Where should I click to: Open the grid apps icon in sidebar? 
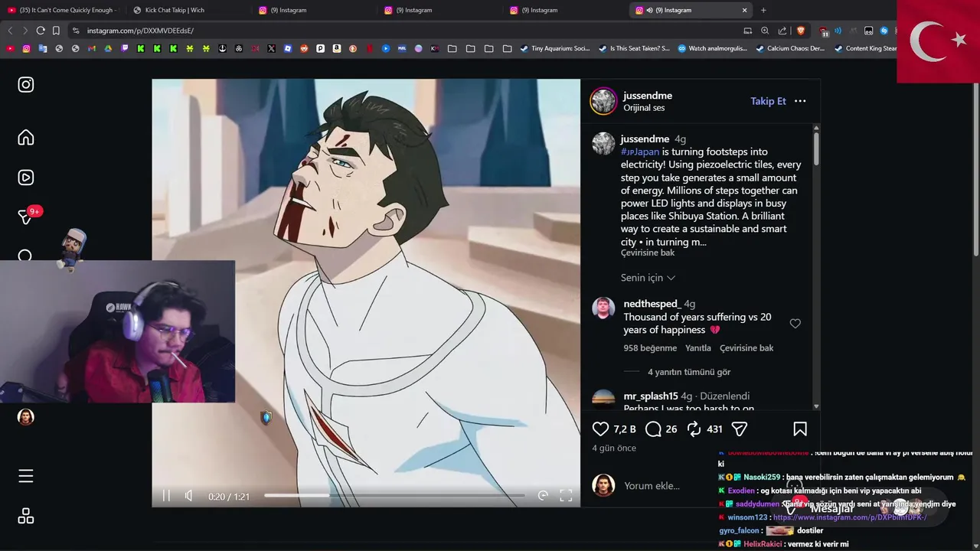pyautogui.click(x=26, y=516)
